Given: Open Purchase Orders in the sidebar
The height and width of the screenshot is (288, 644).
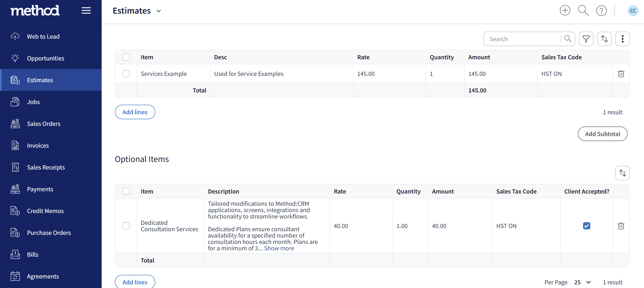Looking at the screenshot, I should pos(51,233).
